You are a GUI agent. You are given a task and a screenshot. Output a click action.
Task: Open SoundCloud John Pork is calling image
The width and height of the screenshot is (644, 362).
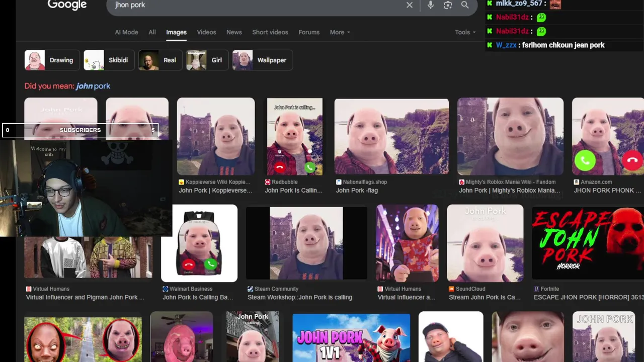(x=485, y=243)
